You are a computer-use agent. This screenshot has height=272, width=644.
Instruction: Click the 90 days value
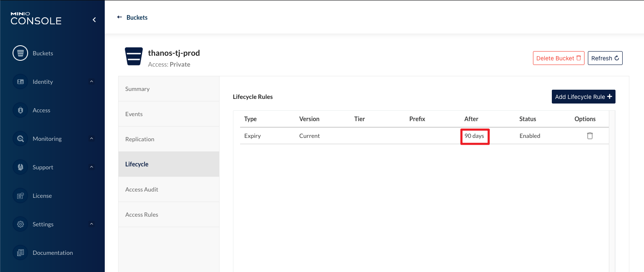(x=474, y=136)
